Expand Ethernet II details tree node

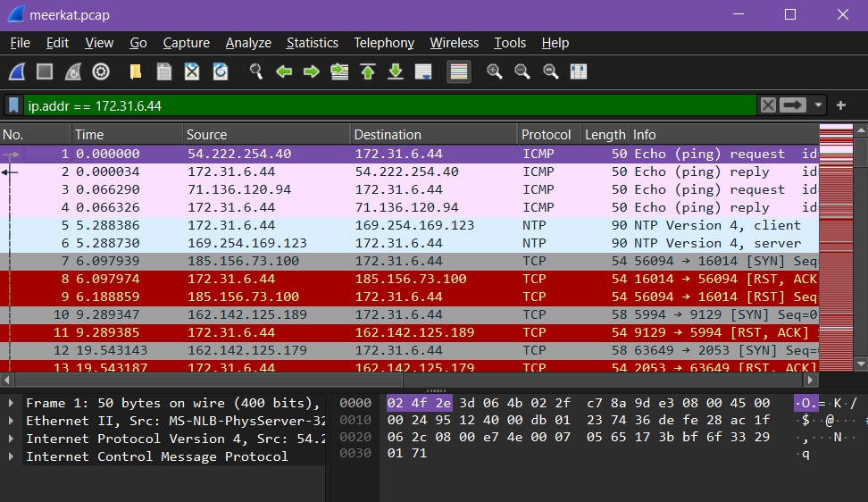(11, 421)
